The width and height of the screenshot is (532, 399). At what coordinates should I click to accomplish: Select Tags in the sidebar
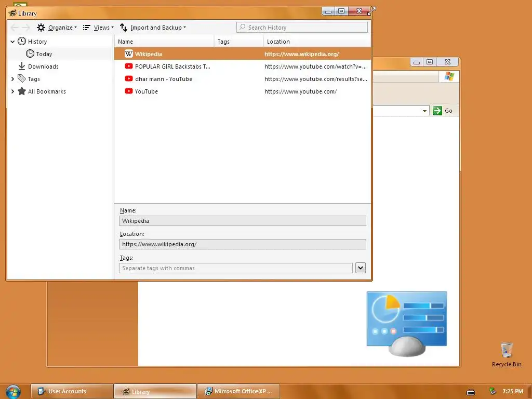click(34, 79)
